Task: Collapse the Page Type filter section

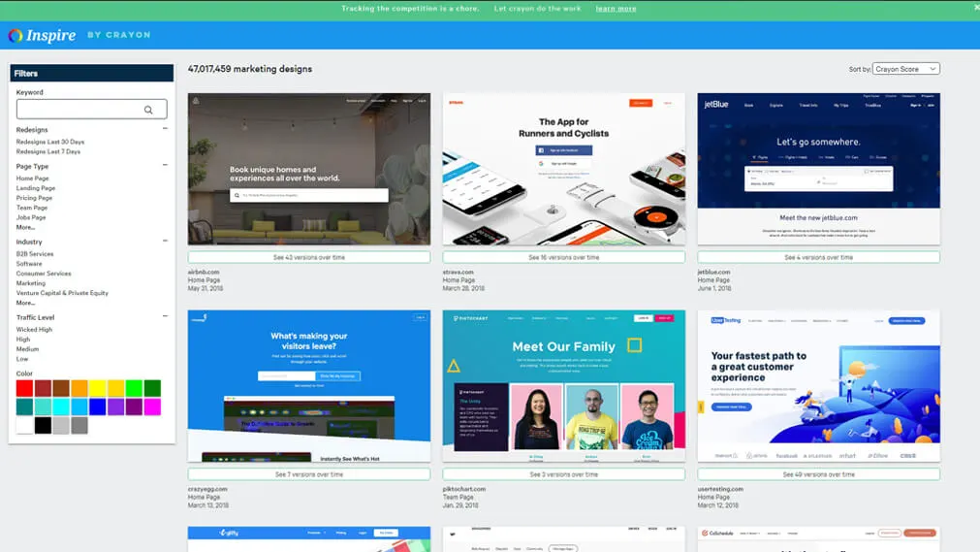Action: pyautogui.click(x=165, y=165)
